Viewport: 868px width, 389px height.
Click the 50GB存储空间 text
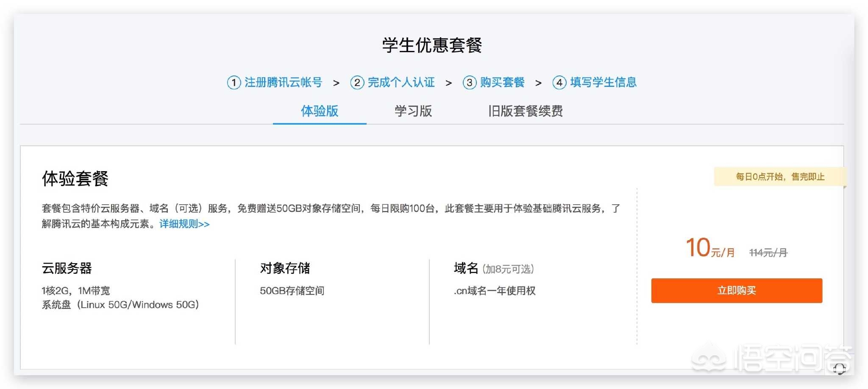tap(292, 291)
